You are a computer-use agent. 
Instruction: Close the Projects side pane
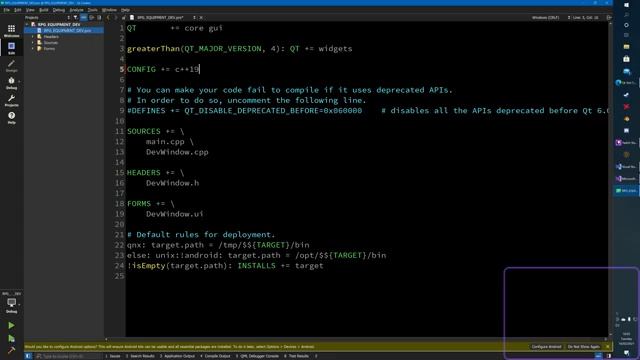[99, 18]
